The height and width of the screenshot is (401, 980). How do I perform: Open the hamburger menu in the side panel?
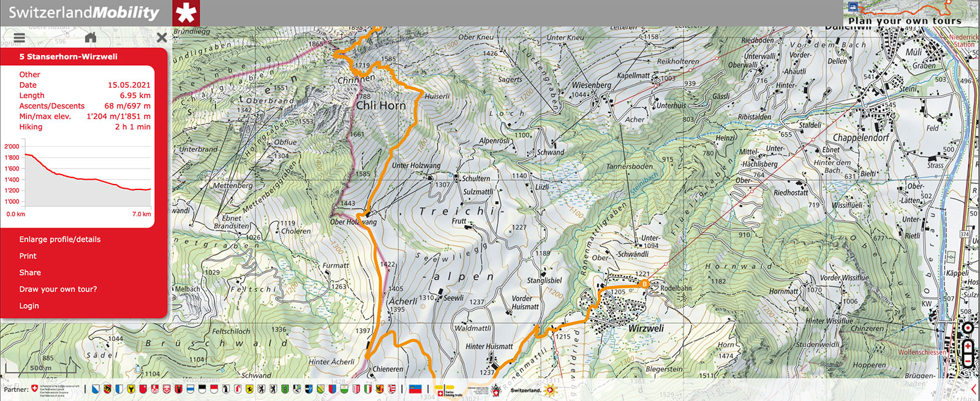click(20, 37)
